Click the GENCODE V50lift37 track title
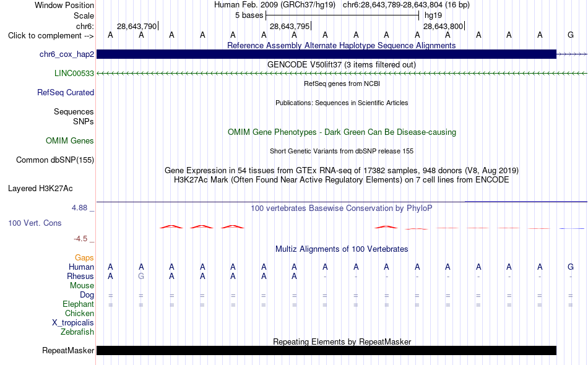Screen dimensions: 588x365 click(x=342, y=64)
